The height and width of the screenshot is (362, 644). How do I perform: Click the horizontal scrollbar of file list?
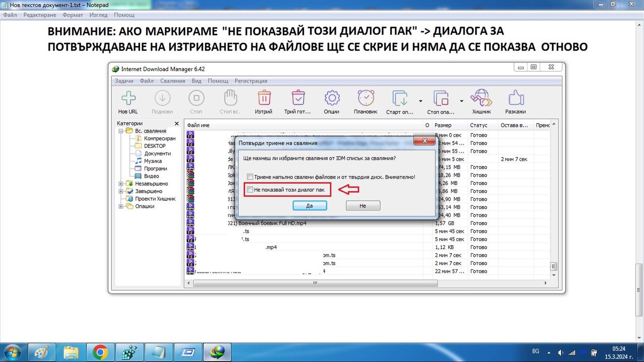pos(315,283)
